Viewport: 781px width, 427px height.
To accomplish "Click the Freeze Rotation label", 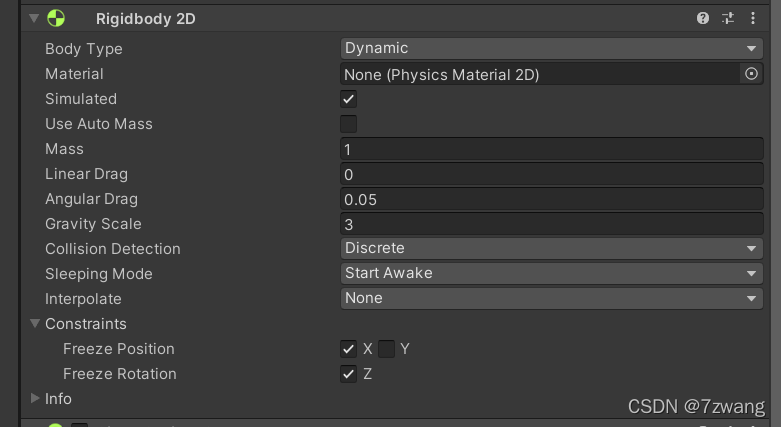I will pyautogui.click(x=120, y=374).
